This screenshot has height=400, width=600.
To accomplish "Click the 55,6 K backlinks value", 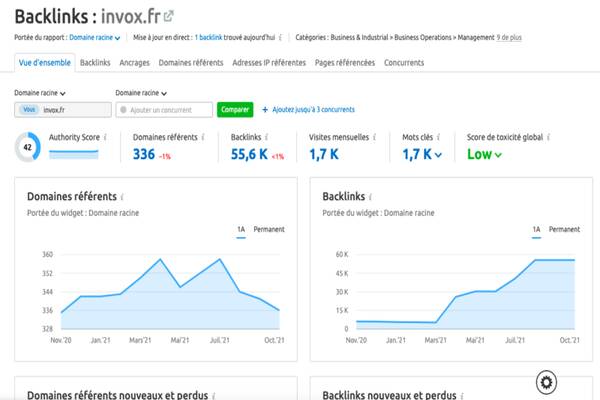I will pyautogui.click(x=249, y=154).
